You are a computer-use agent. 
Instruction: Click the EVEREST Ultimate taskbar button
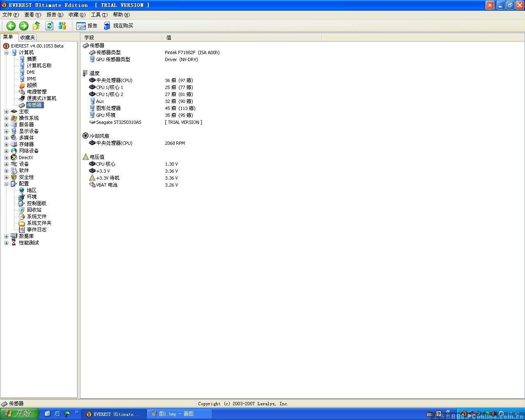point(114,414)
